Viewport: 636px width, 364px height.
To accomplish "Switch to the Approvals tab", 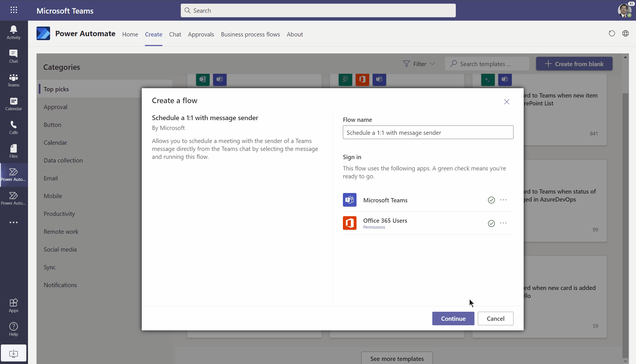I will [201, 34].
